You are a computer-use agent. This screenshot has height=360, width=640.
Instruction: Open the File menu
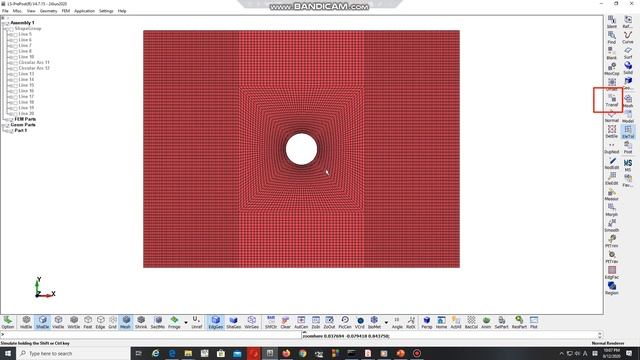tap(5, 11)
